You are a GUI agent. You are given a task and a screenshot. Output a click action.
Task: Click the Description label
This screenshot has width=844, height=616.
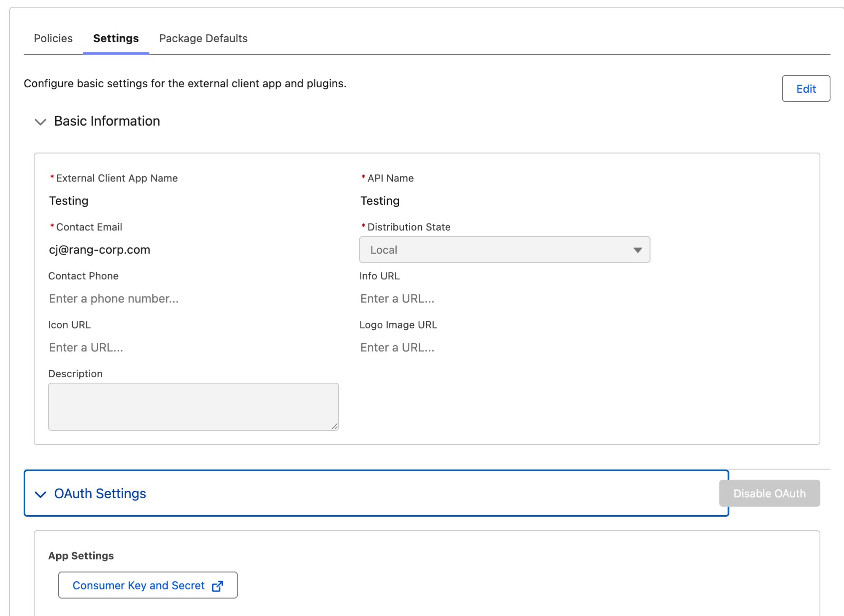[75, 374]
